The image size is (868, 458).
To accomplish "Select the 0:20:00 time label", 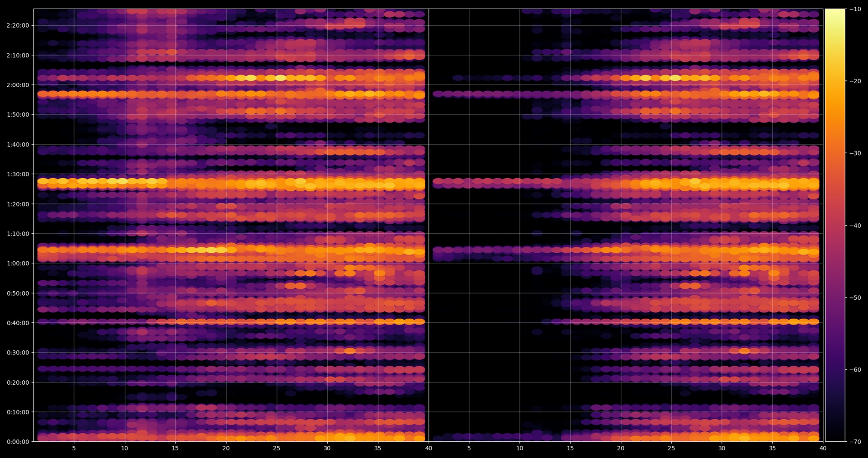I will tap(18, 382).
